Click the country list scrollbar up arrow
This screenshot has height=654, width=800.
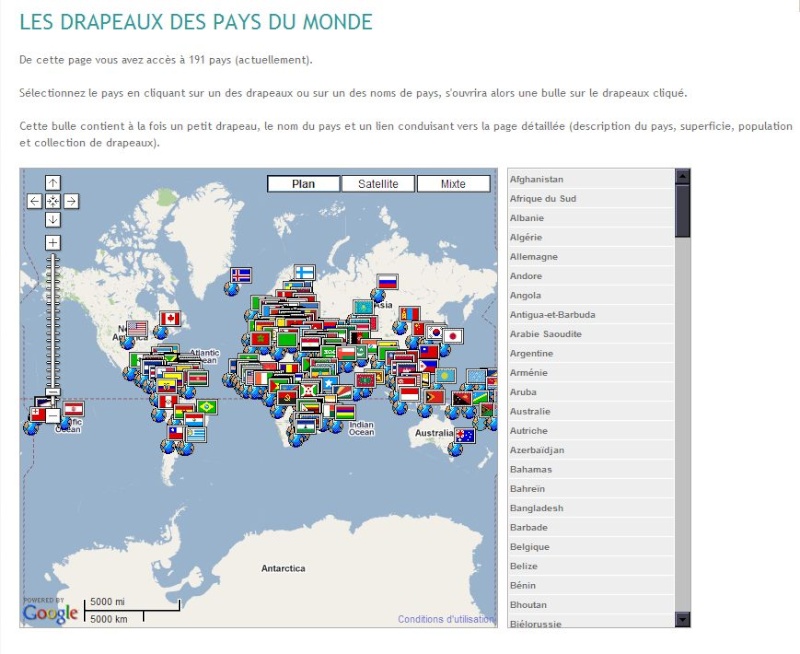pos(682,177)
